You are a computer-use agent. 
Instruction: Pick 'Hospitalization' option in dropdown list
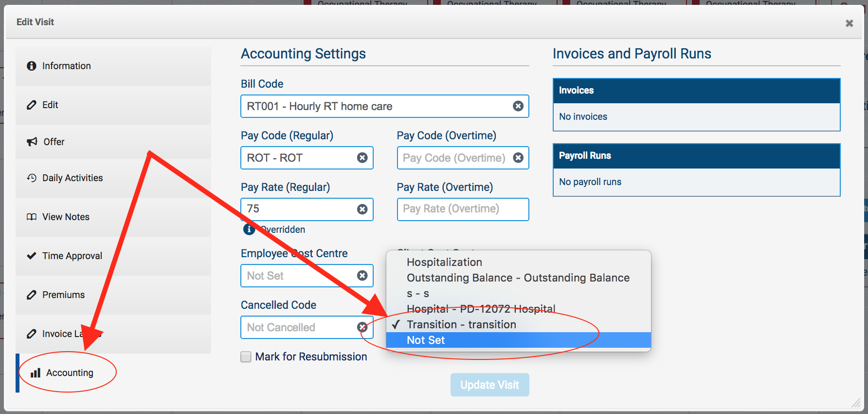click(x=444, y=263)
